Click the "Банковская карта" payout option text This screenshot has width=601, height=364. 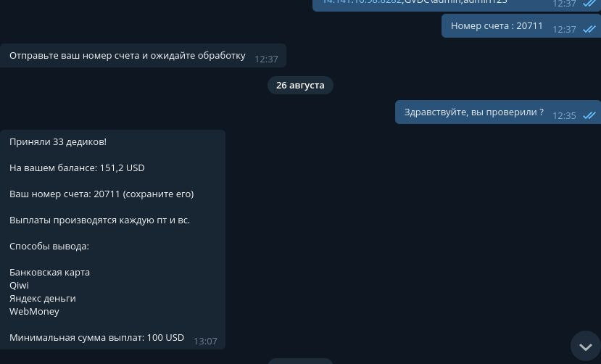(x=49, y=273)
